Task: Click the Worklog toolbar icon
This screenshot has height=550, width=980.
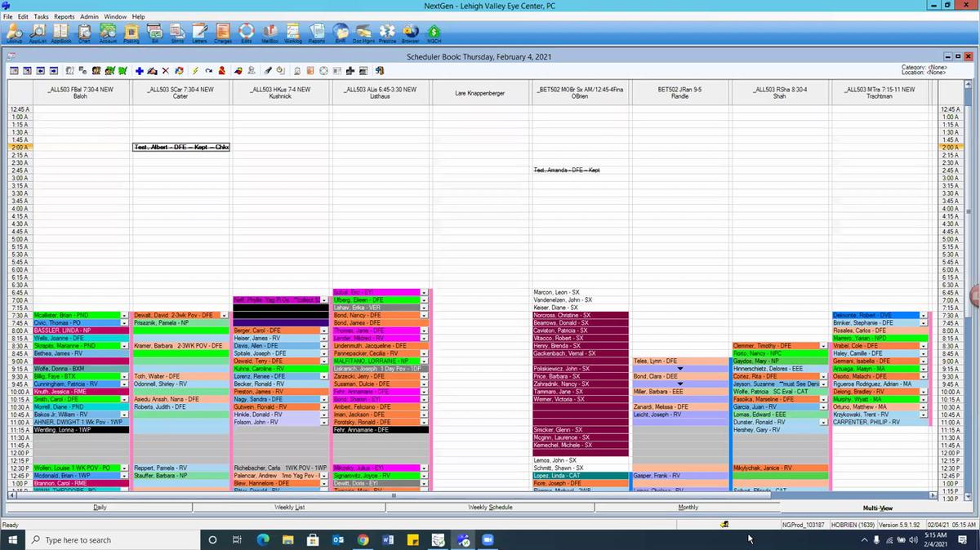Action: pyautogui.click(x=293, y=32)
